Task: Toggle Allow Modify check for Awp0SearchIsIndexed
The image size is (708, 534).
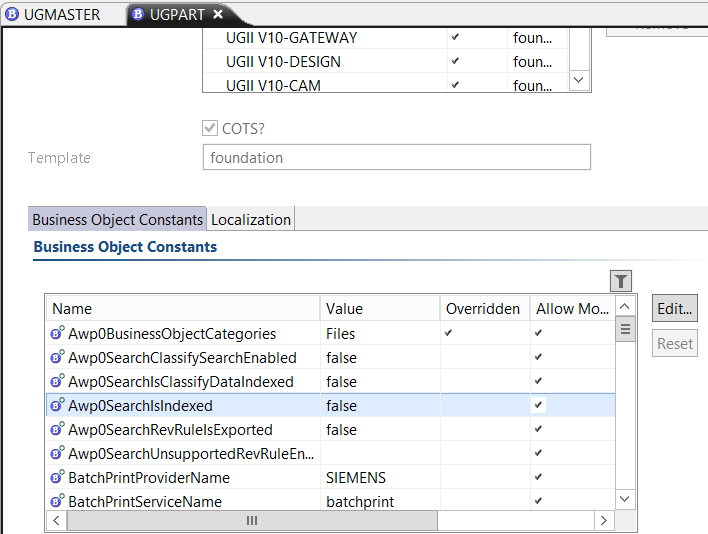Action: tap(539, 406)
